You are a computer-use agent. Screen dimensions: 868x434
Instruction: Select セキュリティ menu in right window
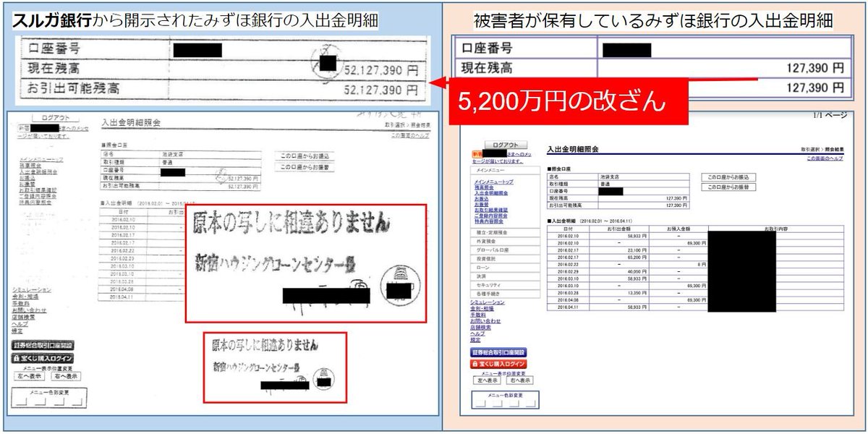506,284
